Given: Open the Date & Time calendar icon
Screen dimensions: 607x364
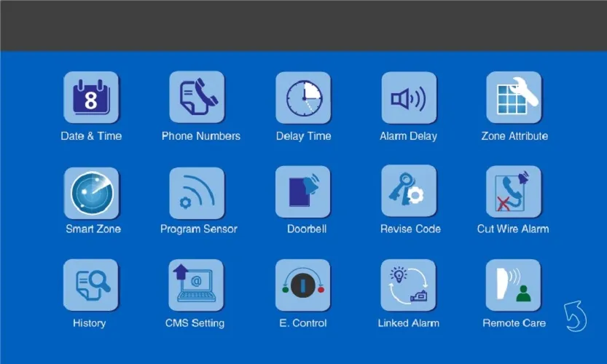Looking at the screenshot, I should click(91, 98).
